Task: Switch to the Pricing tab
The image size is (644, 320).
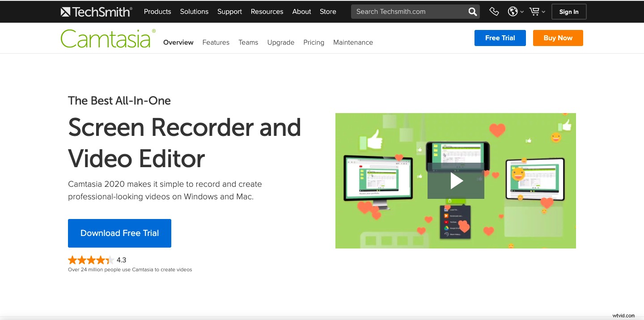Action: click(x=314, y=42)
